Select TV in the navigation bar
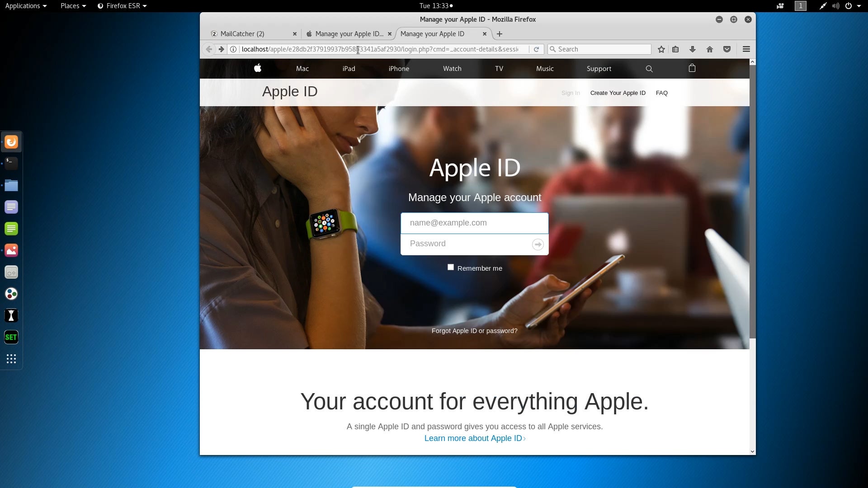Image resolution: width=868 pixels, height=488 pixels. [x=499, y=69]
